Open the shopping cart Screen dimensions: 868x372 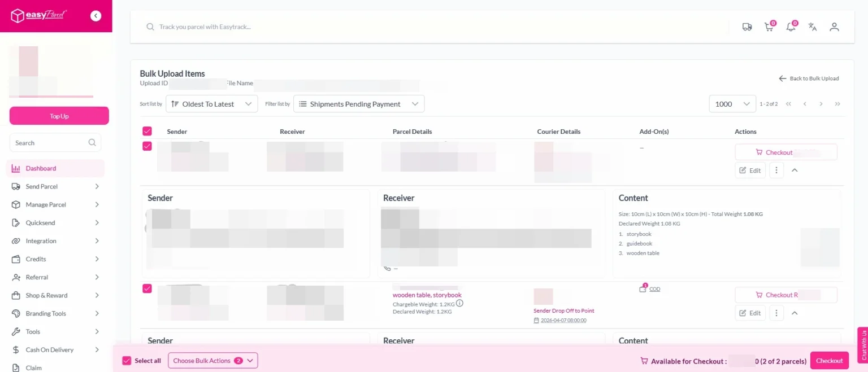(769, 27)
